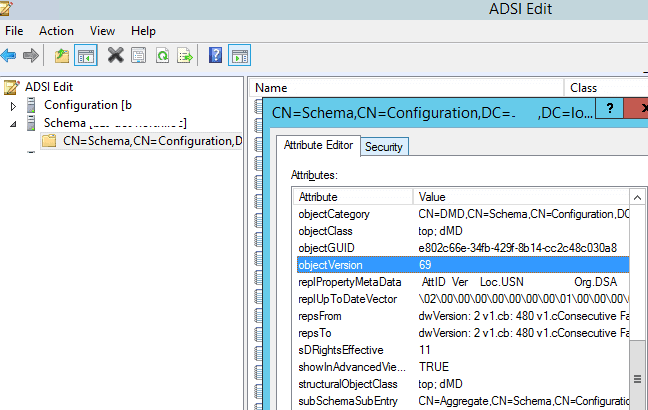Select the objectCategory attribute row

(463, 214)
